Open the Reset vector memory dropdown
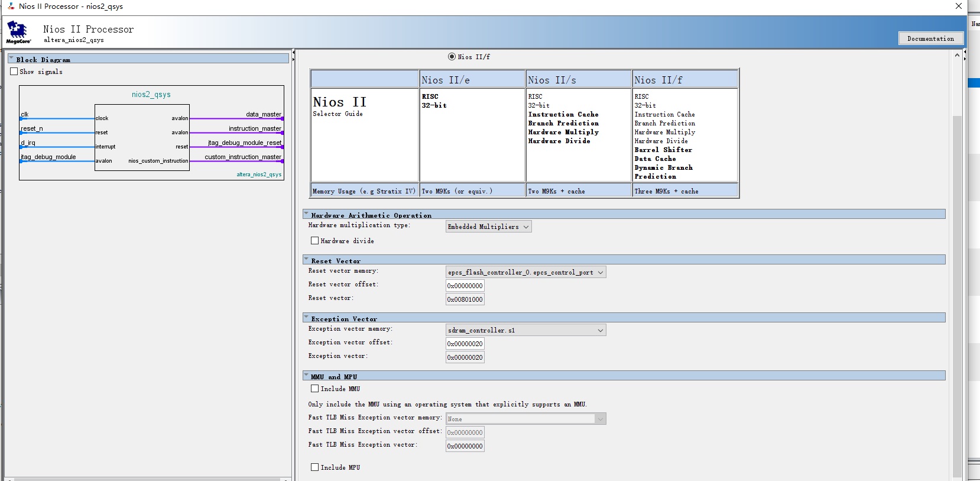Viewport: 980px width, 481px height. tap(525, 272)
